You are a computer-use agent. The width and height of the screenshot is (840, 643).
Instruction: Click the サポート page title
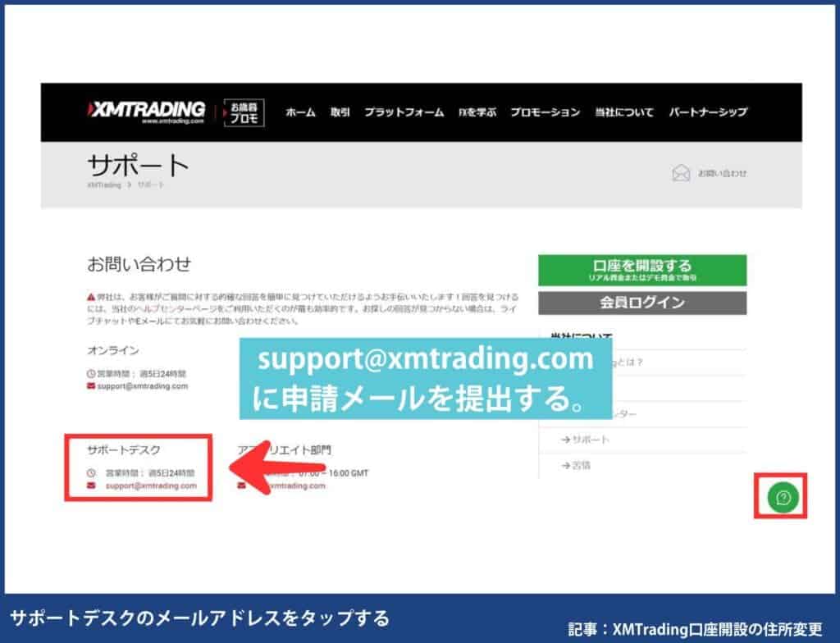tap(138, 165)
